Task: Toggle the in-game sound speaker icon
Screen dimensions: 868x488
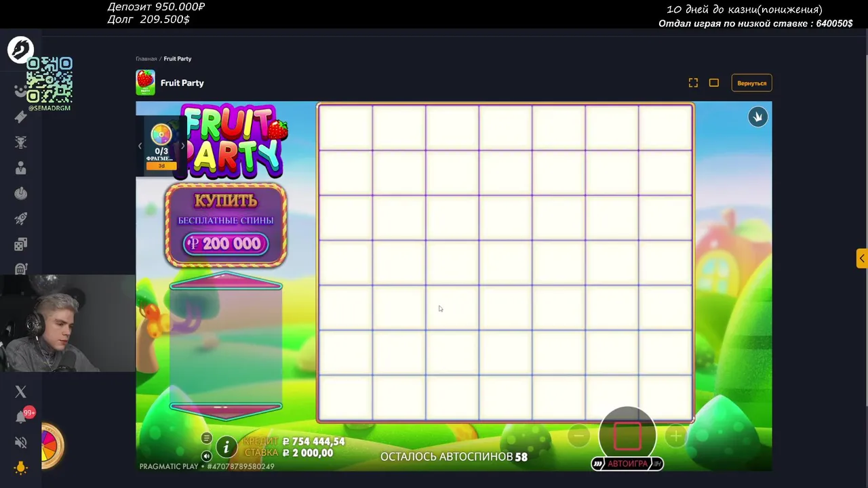Action: (207, 456)
